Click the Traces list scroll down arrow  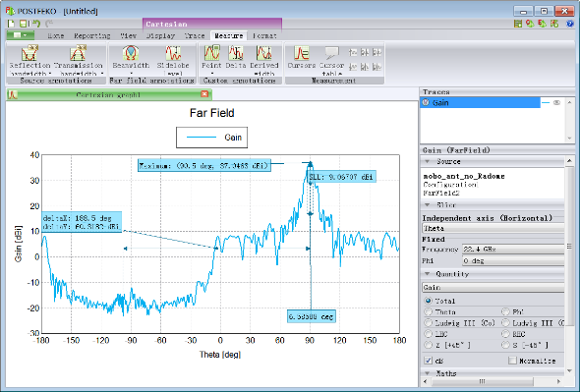coord(569,139)
